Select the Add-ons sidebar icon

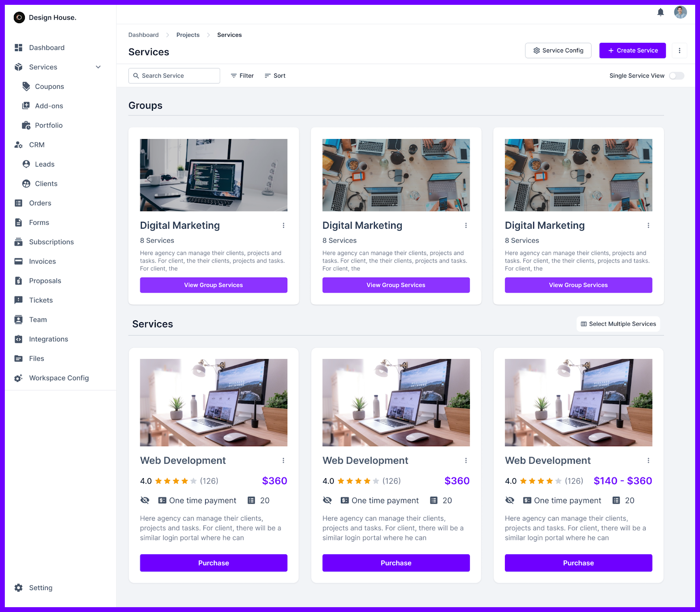(x=26, y=105)
